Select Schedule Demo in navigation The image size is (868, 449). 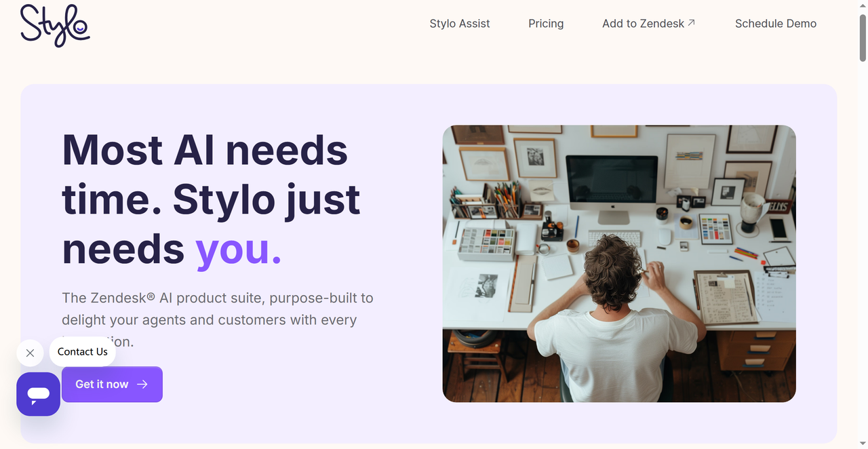(776, 24)
